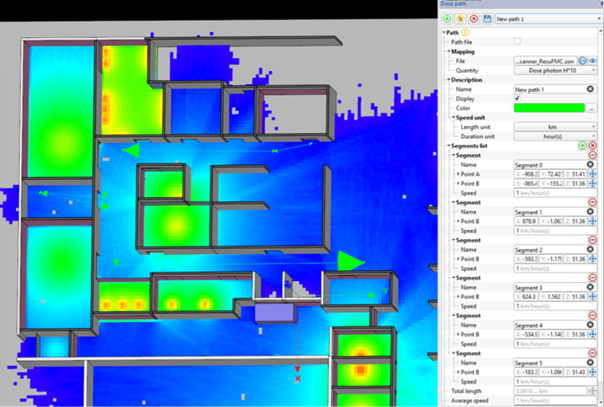Click the color browse ellipsis button
The image size is (604, 407).
pyautogui.click(x=592, y=108)
